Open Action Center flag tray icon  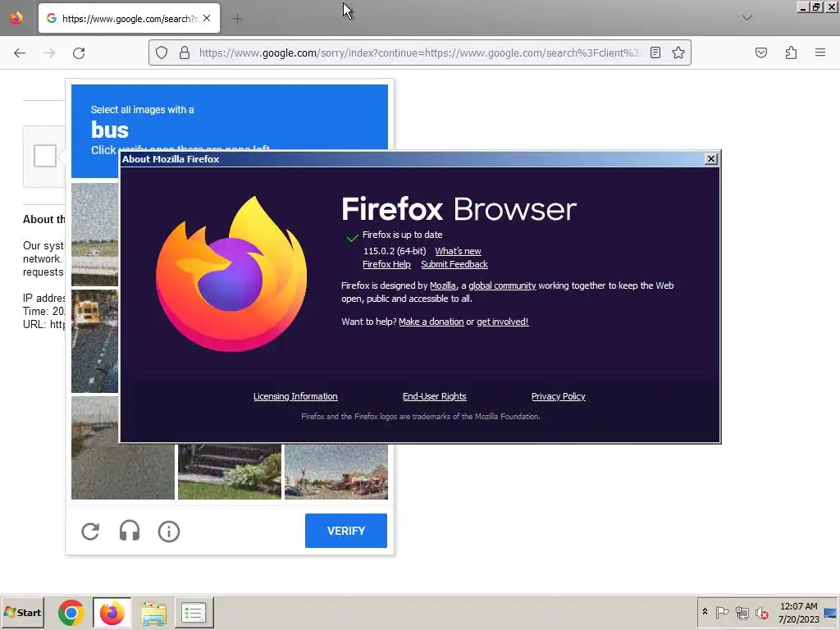click(x=722, y=612)
